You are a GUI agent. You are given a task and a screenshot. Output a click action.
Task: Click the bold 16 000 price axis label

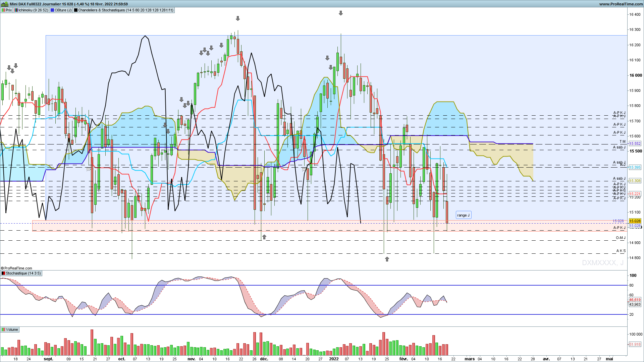(636, 75)
